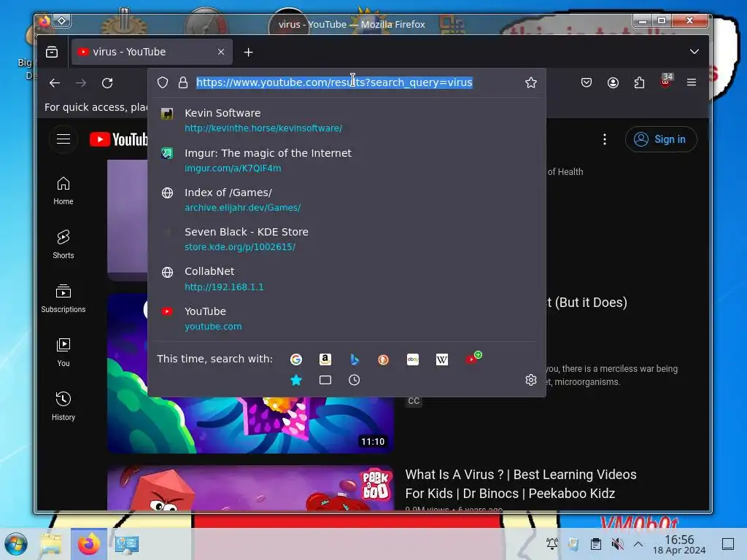Open Shorts in YouTube sidebar
Viewport: 747px width, 560px height.
(x=63, y=245)
